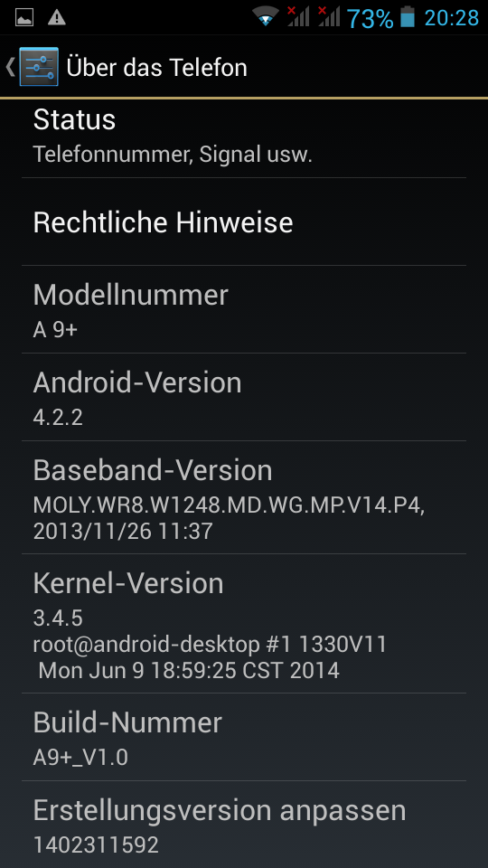Tap Build-Nummer A9+_V1.0
Viewport: 488px width, 868px height.
click(244, 738)
